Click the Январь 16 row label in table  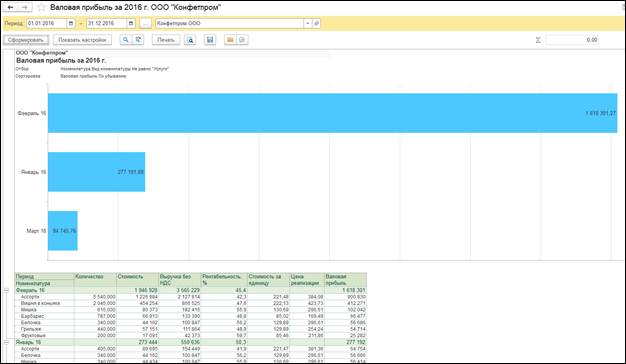pyautogui.click(x=28, y=342)
